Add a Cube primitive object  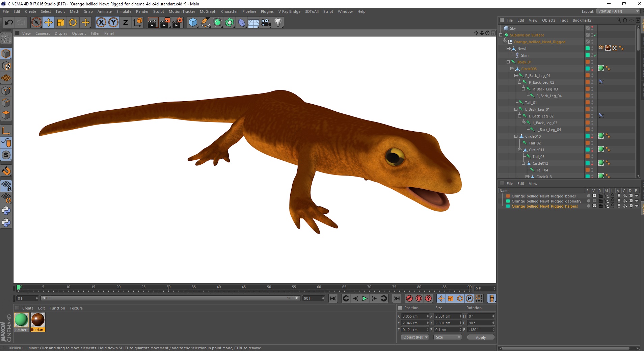(193, 23)
